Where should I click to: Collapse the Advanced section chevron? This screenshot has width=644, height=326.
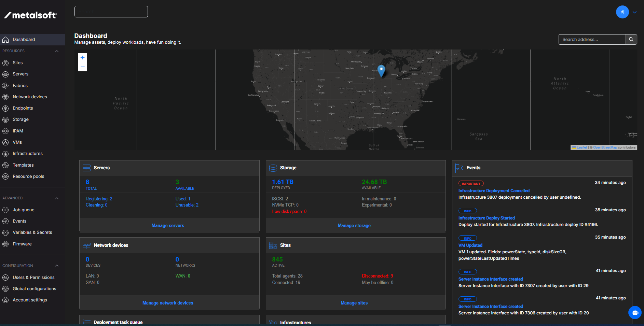pos(57,198)
